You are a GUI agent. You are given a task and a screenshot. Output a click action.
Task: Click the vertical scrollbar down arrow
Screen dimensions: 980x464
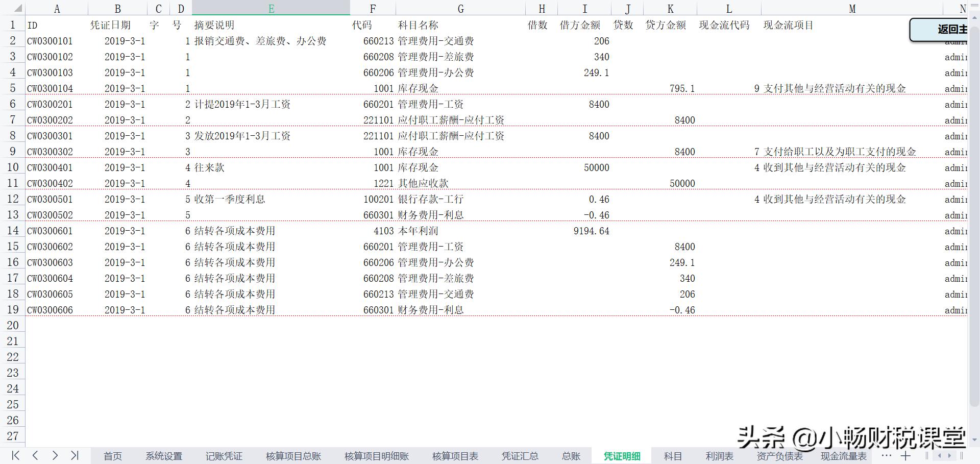[x=974, y=439]
